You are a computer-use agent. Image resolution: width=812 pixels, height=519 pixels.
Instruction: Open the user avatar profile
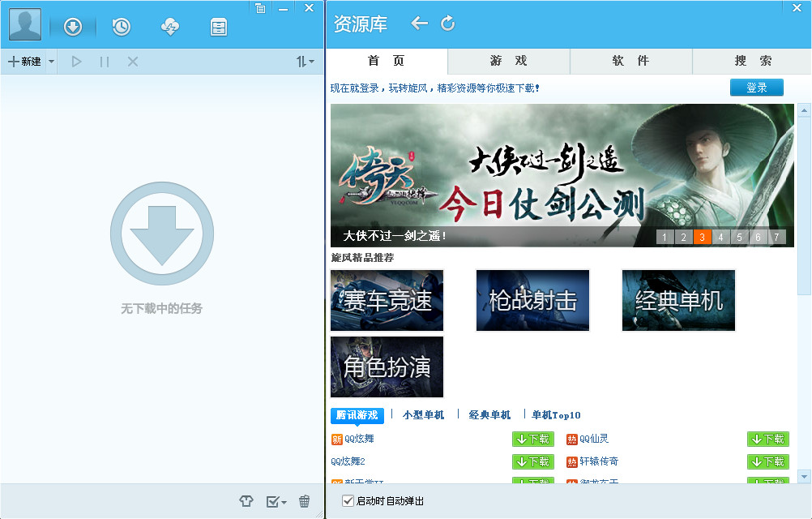[x=25, y=24]
